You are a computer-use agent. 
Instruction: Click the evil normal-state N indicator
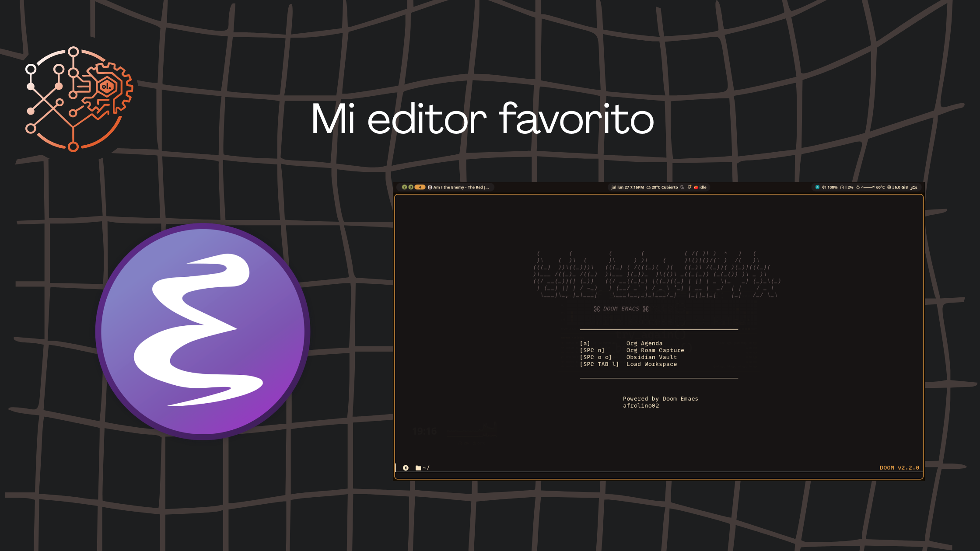[x=406, y=467]
